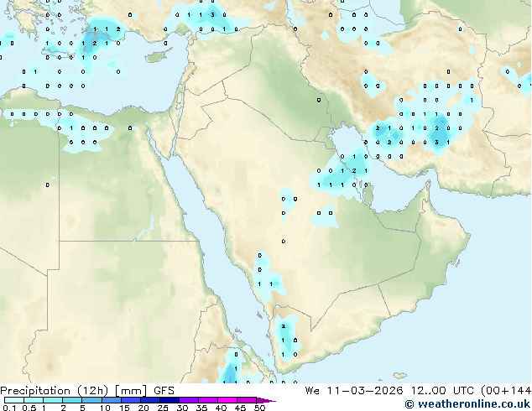The image size is (532, 411).
Task: Click the precipitation value '2' over Yemen
Action: click(x=283, y=326)
